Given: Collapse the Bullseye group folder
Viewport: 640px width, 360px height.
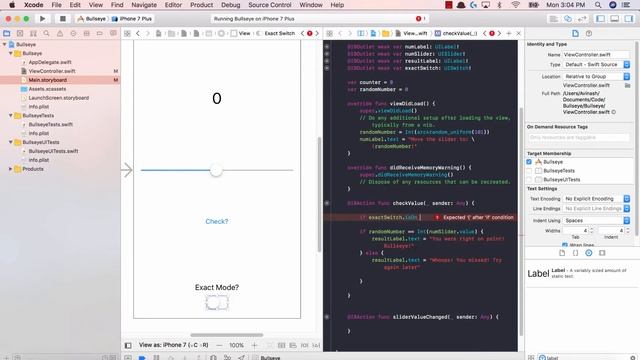Looking at the screenshot, I should [x=11, y=53].
